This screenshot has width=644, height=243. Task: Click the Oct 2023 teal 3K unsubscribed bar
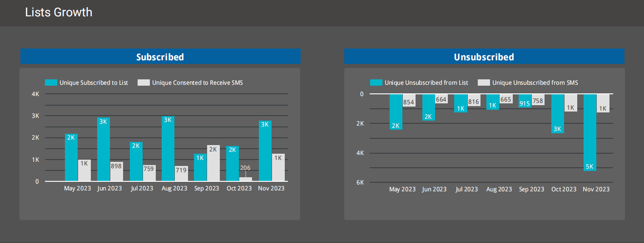[557, 113]
